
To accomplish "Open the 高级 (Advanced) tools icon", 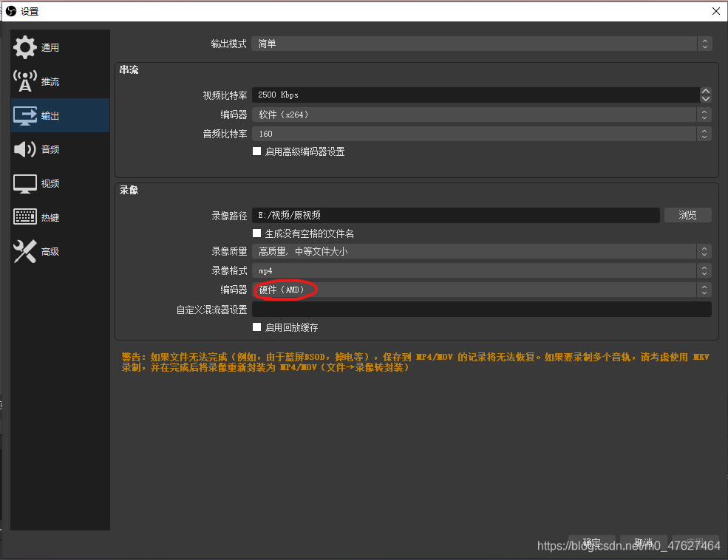I will [x=24, y=251].
